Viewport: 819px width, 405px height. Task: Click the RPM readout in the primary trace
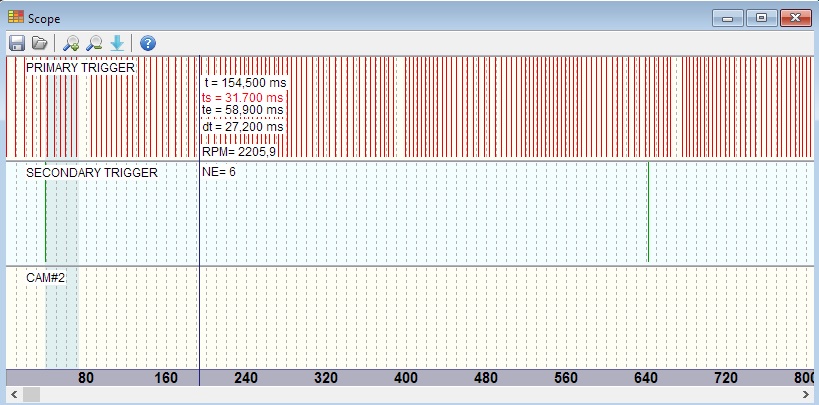(x=239, y=151)
